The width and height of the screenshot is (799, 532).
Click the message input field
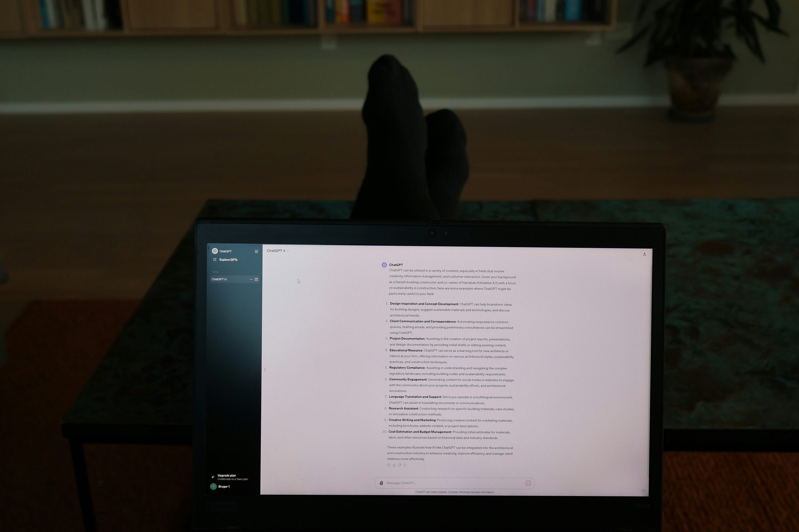[x=454, y=483]
